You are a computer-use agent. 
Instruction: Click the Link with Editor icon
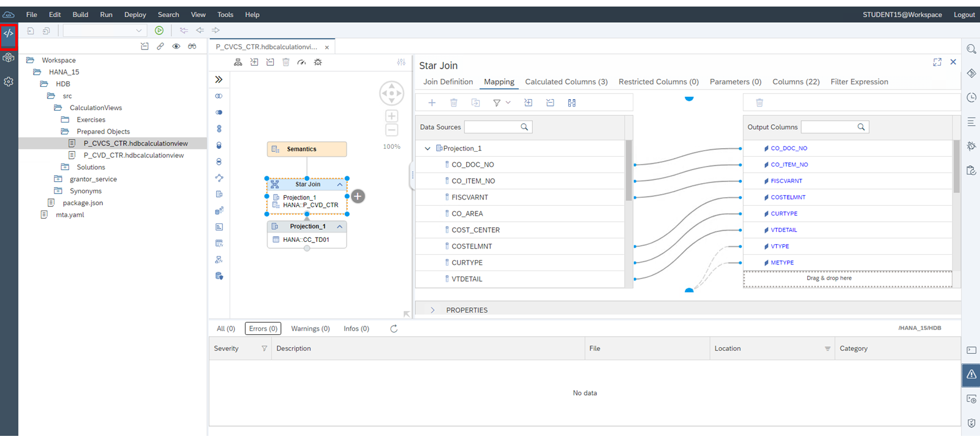coord(160,47)
